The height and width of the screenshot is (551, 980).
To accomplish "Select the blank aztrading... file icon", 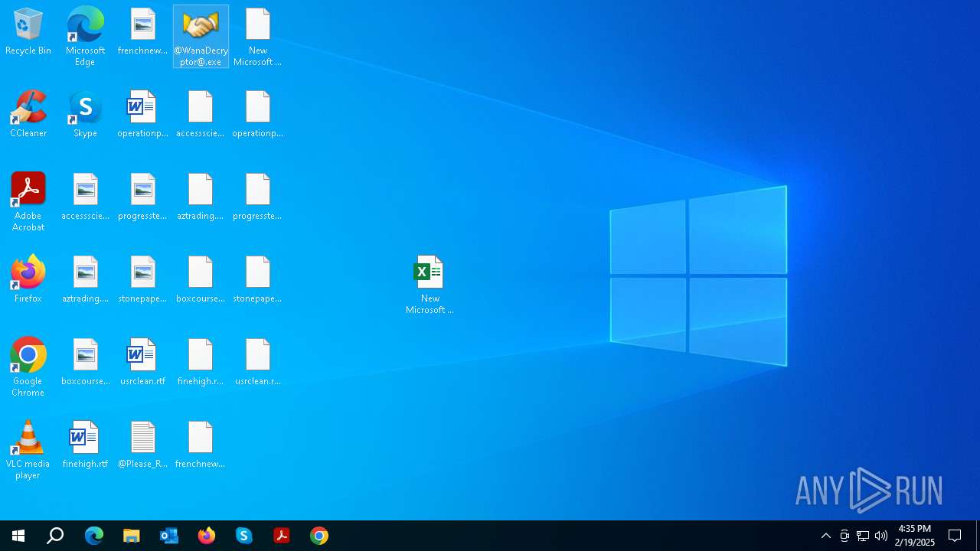I will (201, 198).
